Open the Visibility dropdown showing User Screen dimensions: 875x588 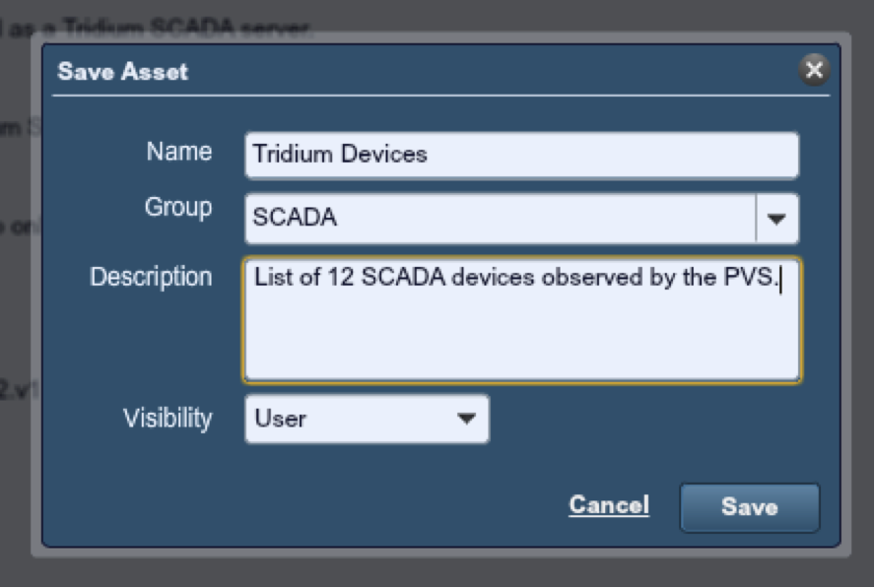coord(367,419)
